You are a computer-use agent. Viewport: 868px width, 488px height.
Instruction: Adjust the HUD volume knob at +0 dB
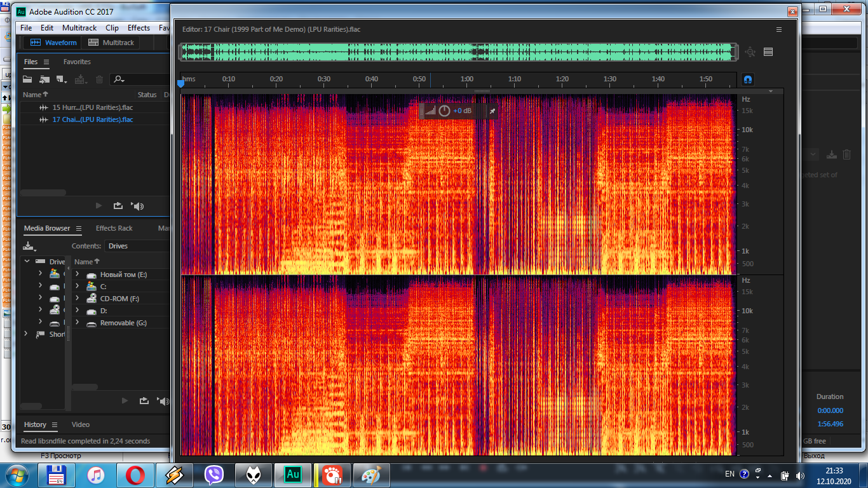(x=444, y=111)
